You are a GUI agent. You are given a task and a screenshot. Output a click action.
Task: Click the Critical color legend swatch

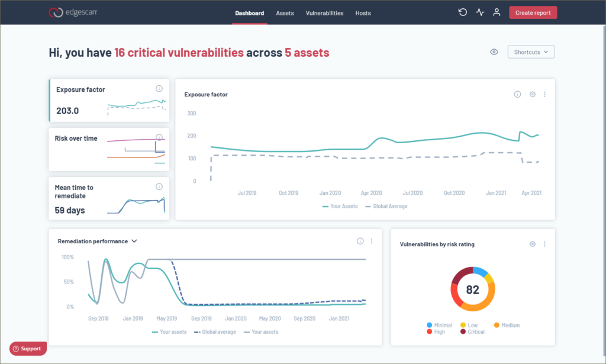[463, 332]
